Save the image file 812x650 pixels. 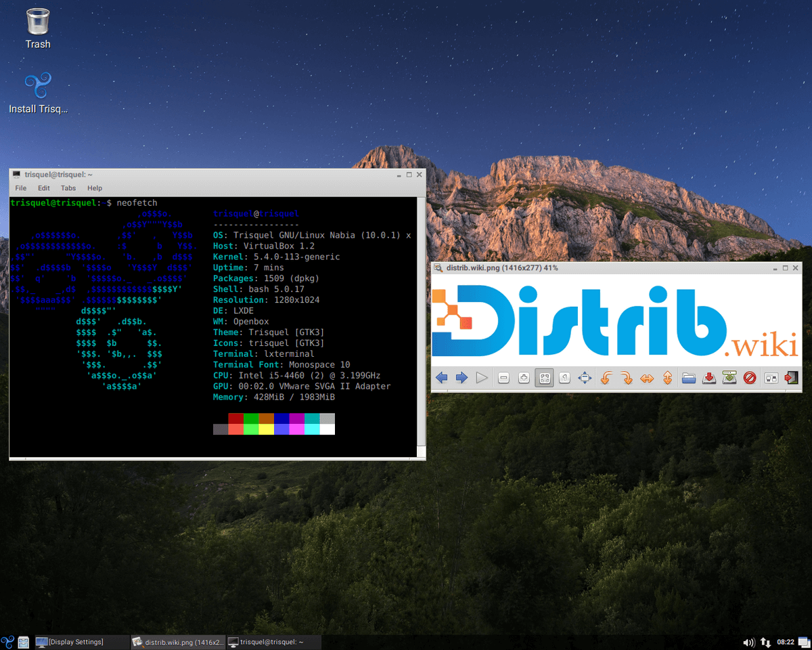click(x=709, y=378)
